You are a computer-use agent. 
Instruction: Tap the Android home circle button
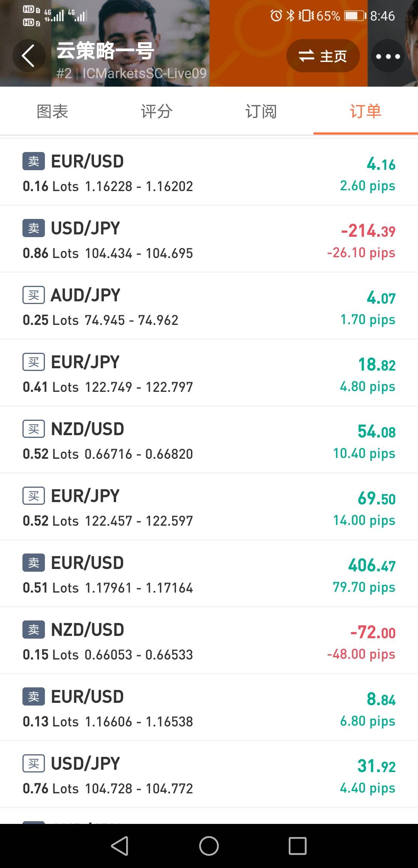[209, 846]
